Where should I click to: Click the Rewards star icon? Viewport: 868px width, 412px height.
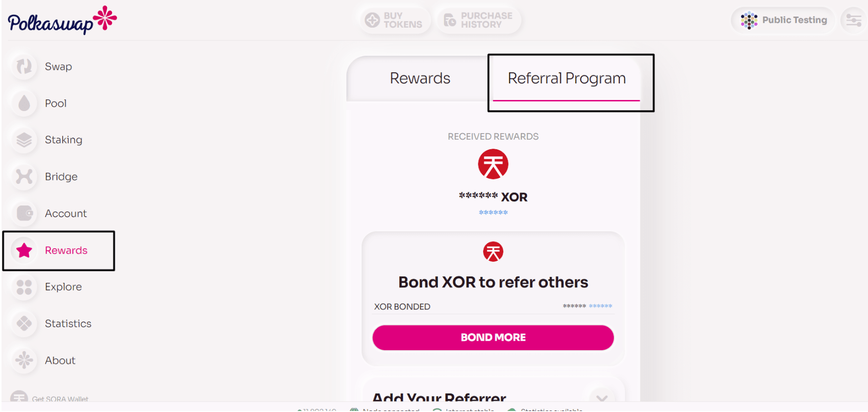[24, 250]
